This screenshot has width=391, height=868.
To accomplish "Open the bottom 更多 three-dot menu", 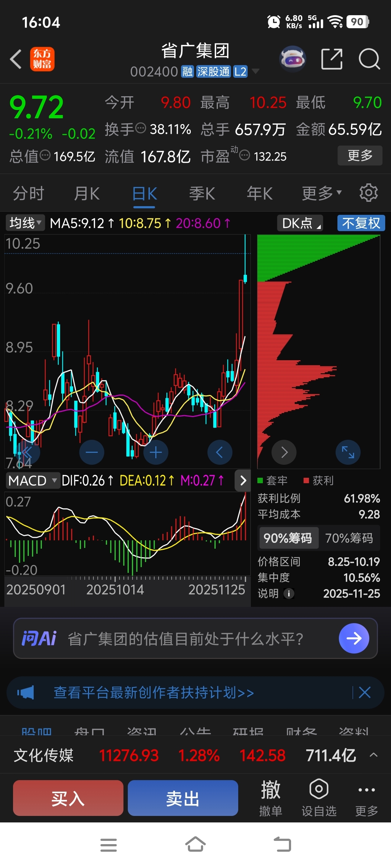I will click(366, 798).
